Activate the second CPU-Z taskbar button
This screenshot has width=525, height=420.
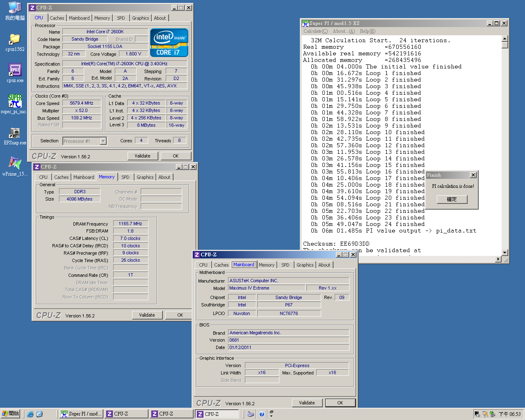pyautogui.click(x=171, y=414)
